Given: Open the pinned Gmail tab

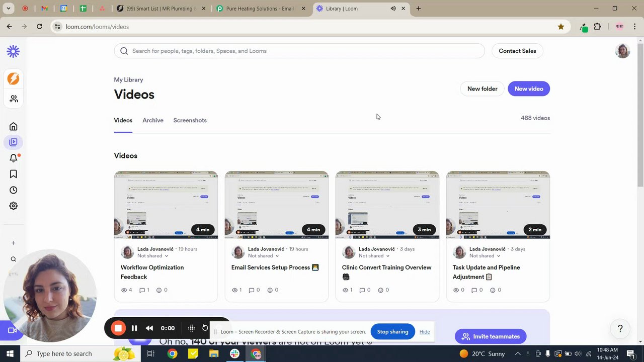Looking at the screenshot, I should (x=44, y=9).
